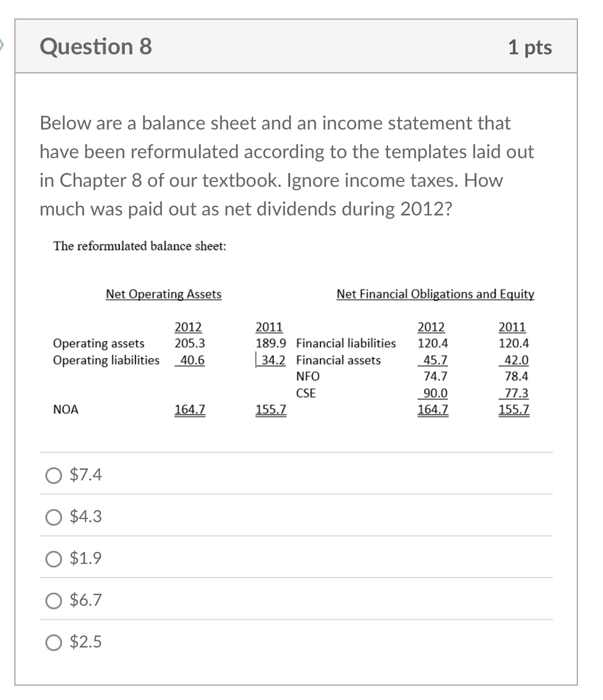Pick $2.5 as your answer
Screen dimensions: 603x700
(x=53, y=643)
